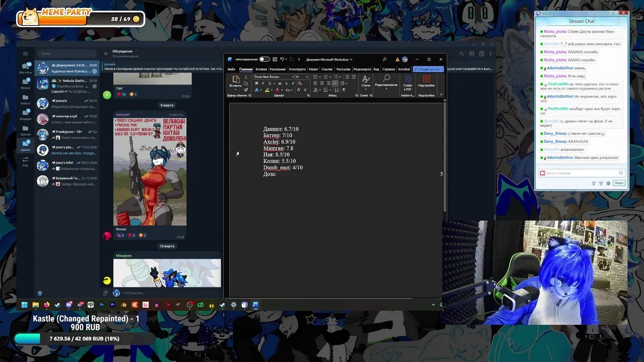Image resolution: width=644 pixels, height=362 pixels.
Task: Switch to the Вид ribbon tab
Action: pos(376,69)
